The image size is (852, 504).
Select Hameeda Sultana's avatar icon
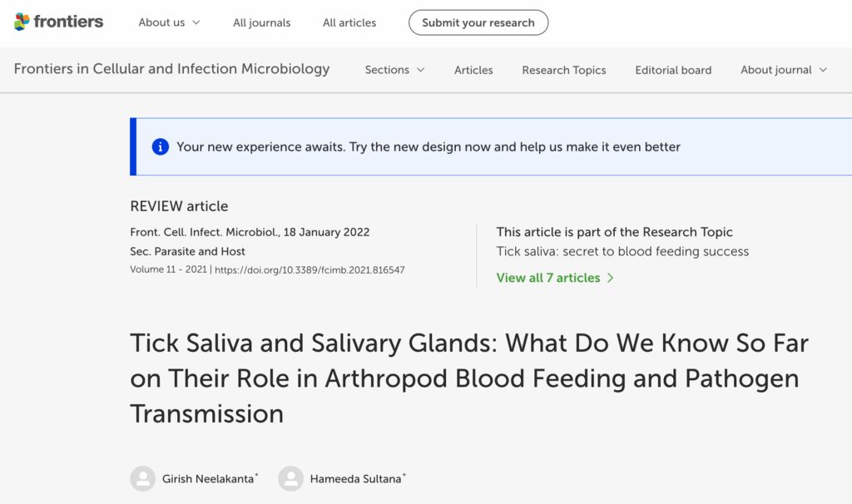290,478
